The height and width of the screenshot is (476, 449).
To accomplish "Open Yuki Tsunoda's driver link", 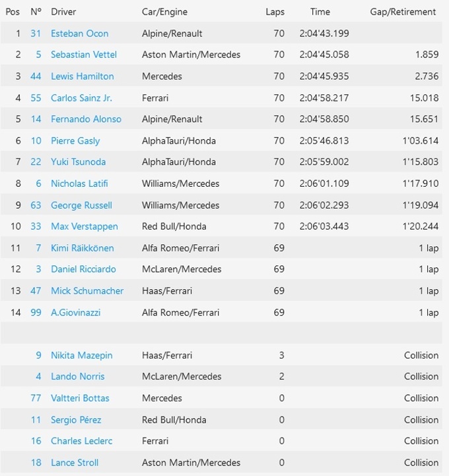I will 78,162.
